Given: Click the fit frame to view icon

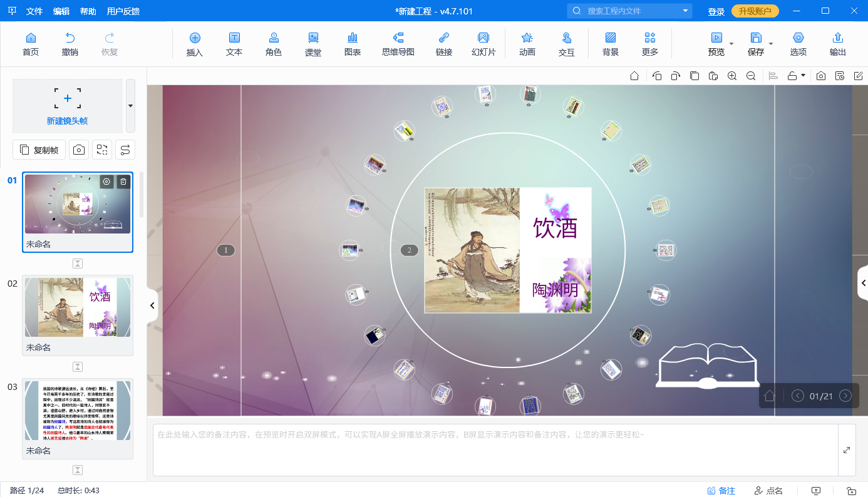Looking at the screenshot, I should [102, 150].
